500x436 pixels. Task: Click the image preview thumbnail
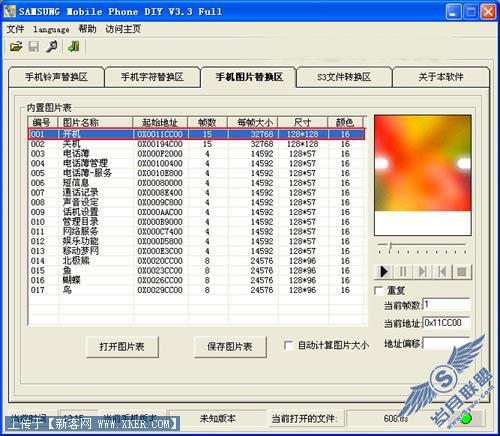click(423, 175)
